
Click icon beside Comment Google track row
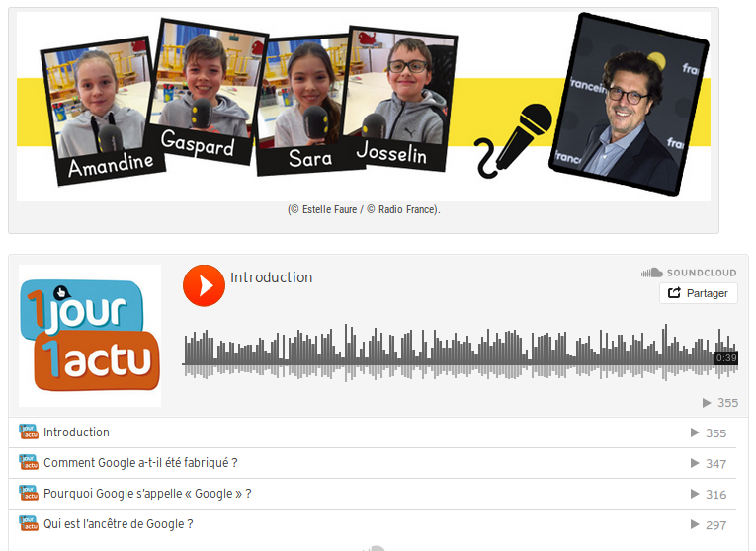pos(28,463)
